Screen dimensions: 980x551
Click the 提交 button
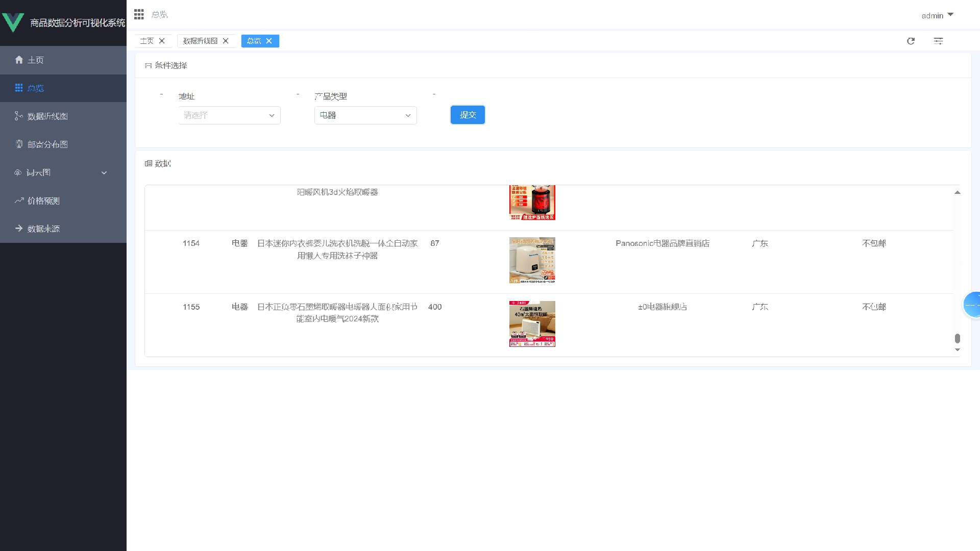pyautogui.click(x=467, y=115)
